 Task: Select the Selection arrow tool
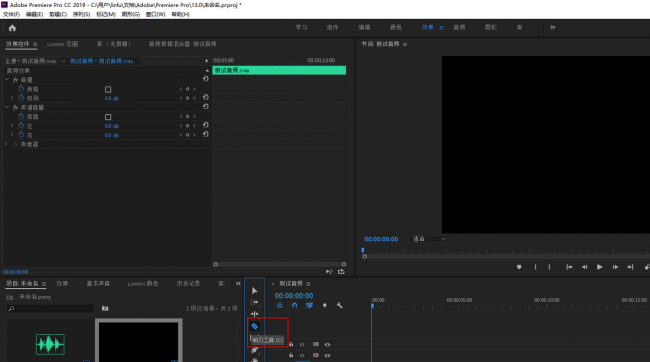[x=255, y=291]
